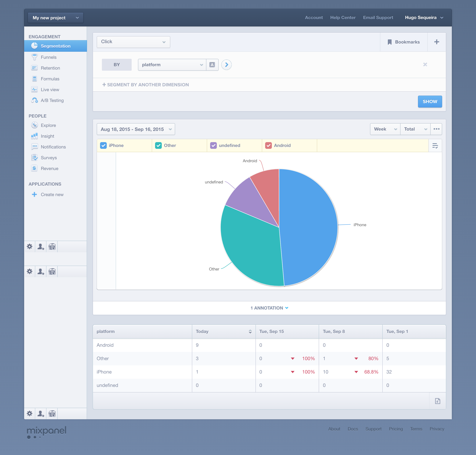Open the Segmentation report in sidebar
476x455 pixels.
pos(56,46)
